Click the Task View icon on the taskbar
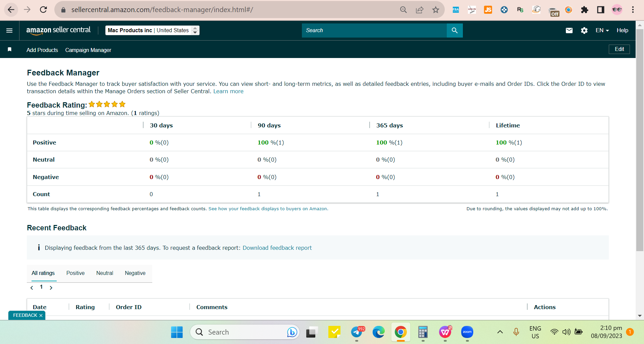 pos(312,332)
